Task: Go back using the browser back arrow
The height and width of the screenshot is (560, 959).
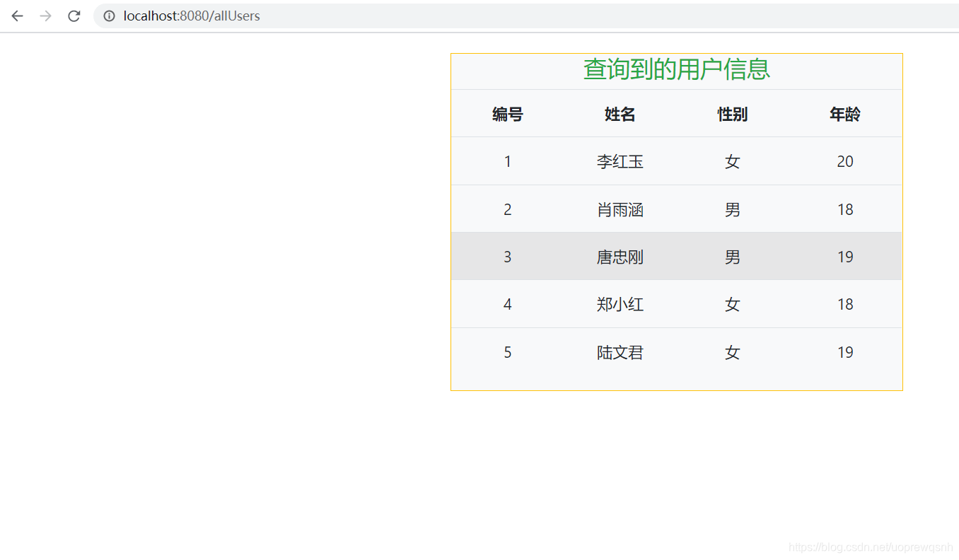Action: tap(17, 16)
